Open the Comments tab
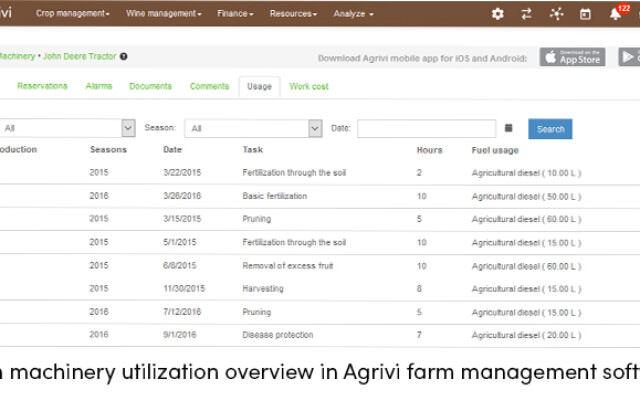The width and height of the screenshot is (640, 400). tap(209, 86)
